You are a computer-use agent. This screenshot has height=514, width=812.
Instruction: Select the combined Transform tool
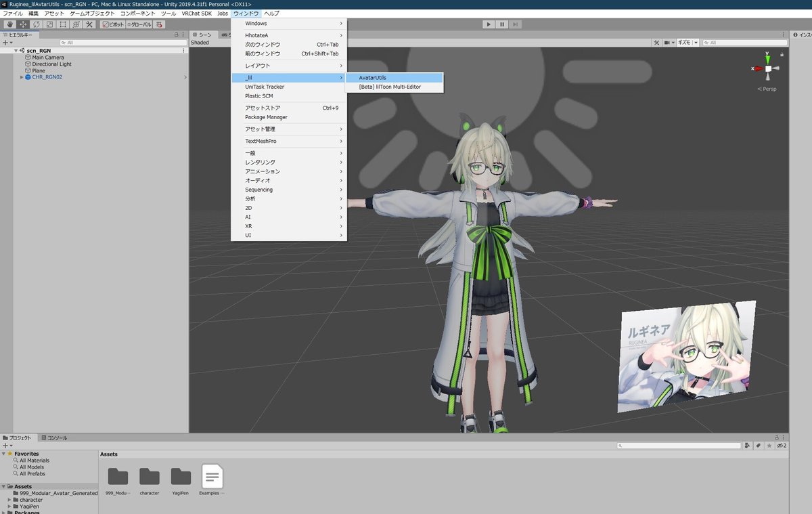click(76, 24)
